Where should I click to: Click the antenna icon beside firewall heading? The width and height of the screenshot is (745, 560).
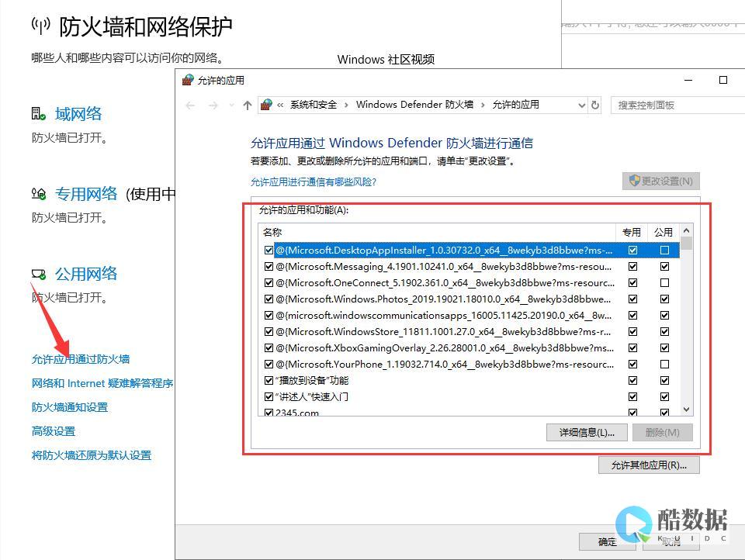[41, 26]
